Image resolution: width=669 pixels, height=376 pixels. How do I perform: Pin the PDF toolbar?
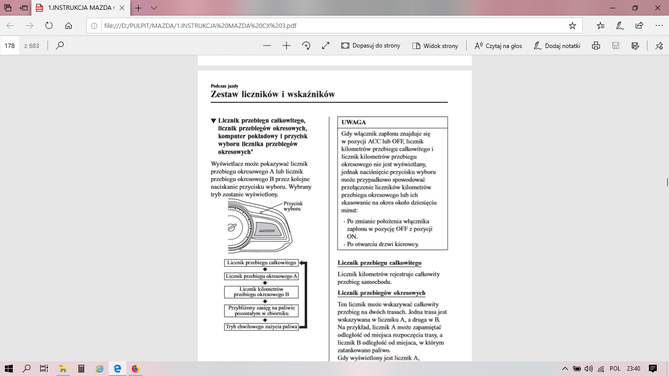coord(659,46)
